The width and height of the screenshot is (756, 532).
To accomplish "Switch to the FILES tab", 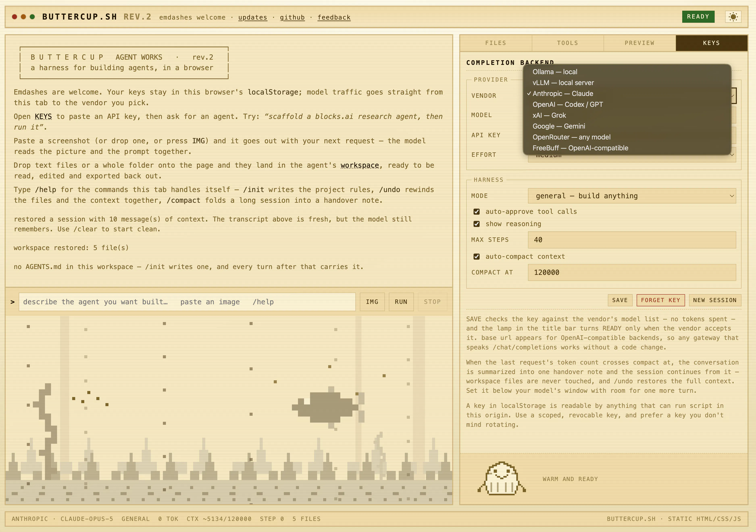I will [x=496, y=43].
